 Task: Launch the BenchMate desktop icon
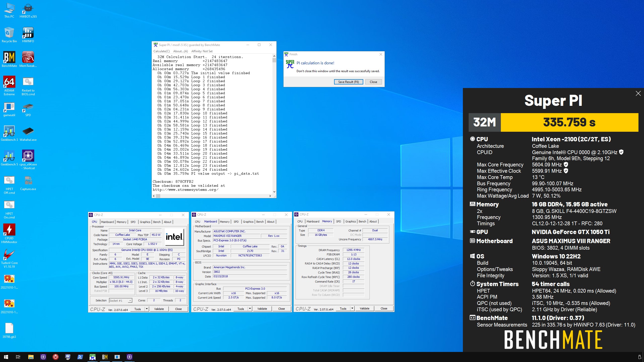(9, 60)
